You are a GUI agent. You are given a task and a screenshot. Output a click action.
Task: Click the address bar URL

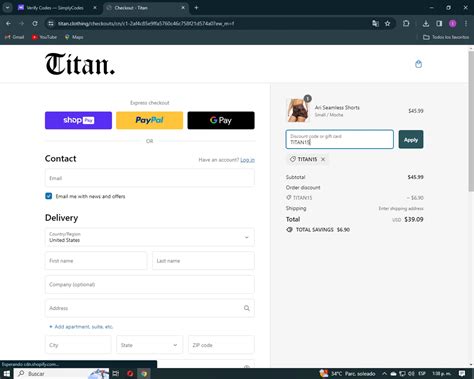click(x=146, y=23)
